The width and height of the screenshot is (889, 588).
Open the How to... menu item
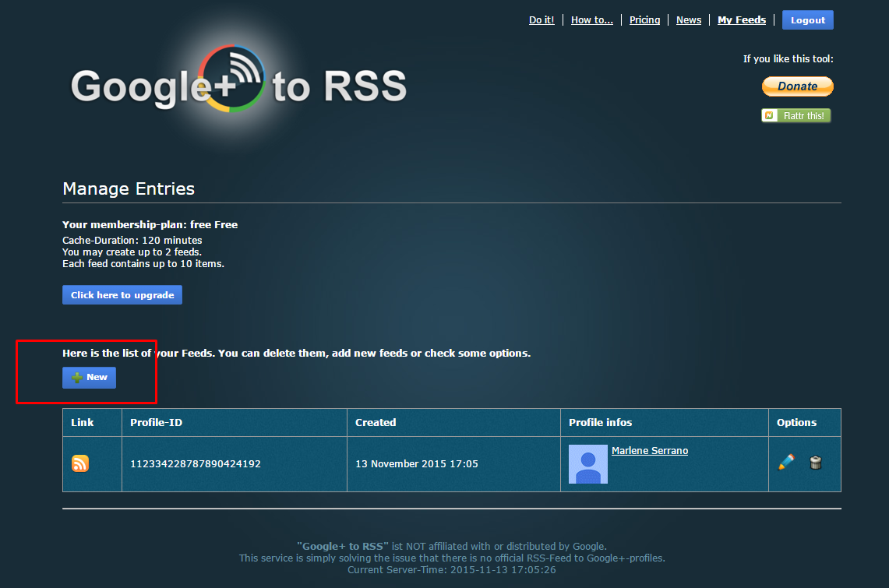point(591,19)
